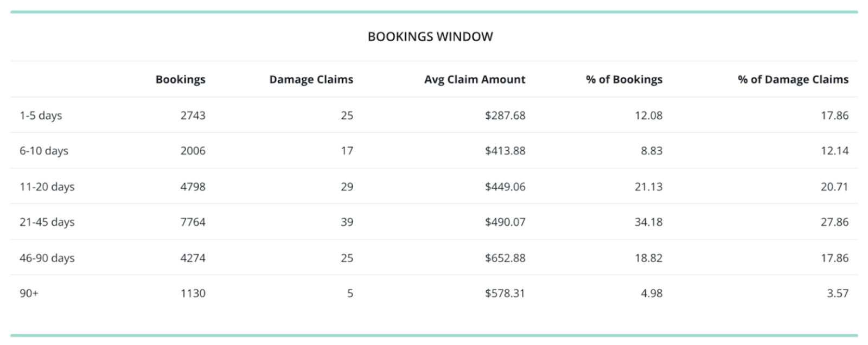Screen dimensions: 868x345
Task: Click the $287.68 claim amount cell
Action: (505, 116)
